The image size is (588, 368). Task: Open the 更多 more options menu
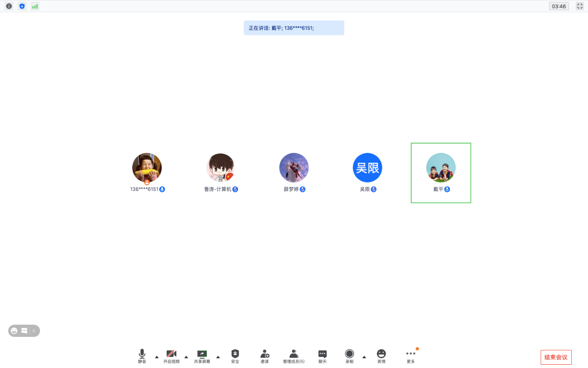click(x=410, y=354)
